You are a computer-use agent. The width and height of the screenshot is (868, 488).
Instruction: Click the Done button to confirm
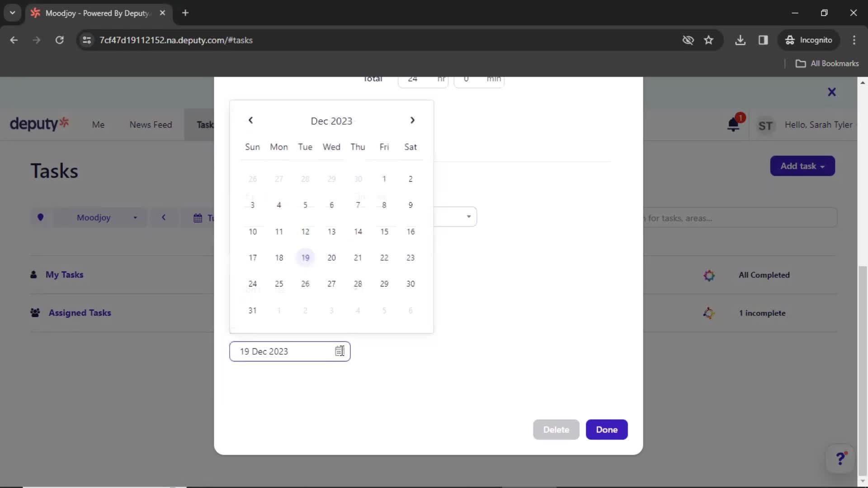606,429
